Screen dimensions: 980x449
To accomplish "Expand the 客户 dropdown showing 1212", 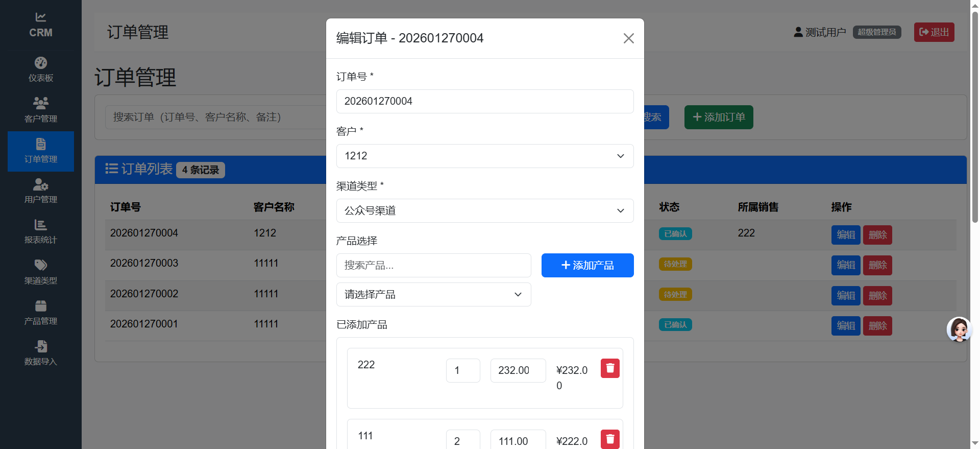I will tap(484, 156).
